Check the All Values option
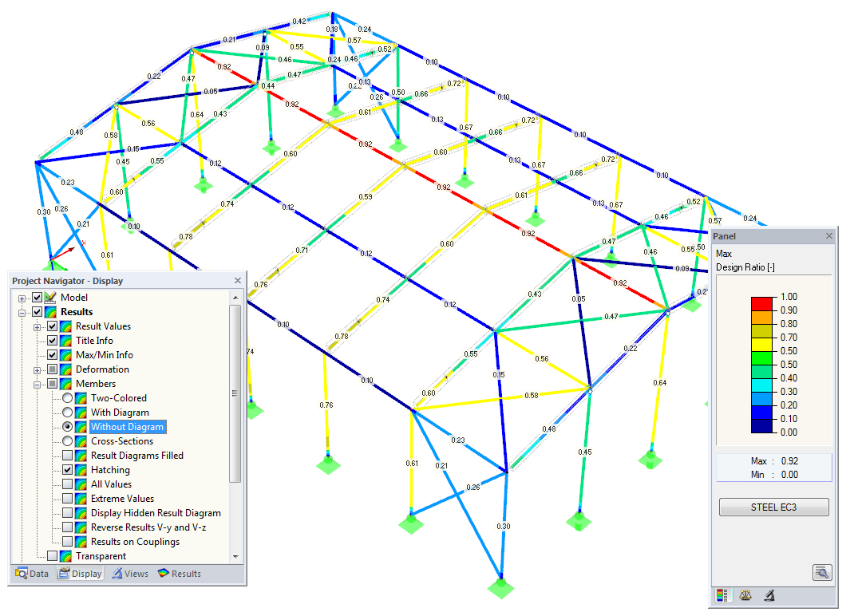 (69, 484)
